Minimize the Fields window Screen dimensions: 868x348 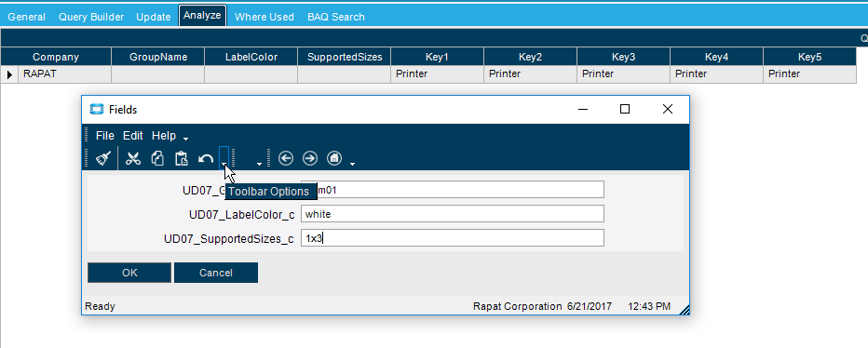click(x=582, y=110)
